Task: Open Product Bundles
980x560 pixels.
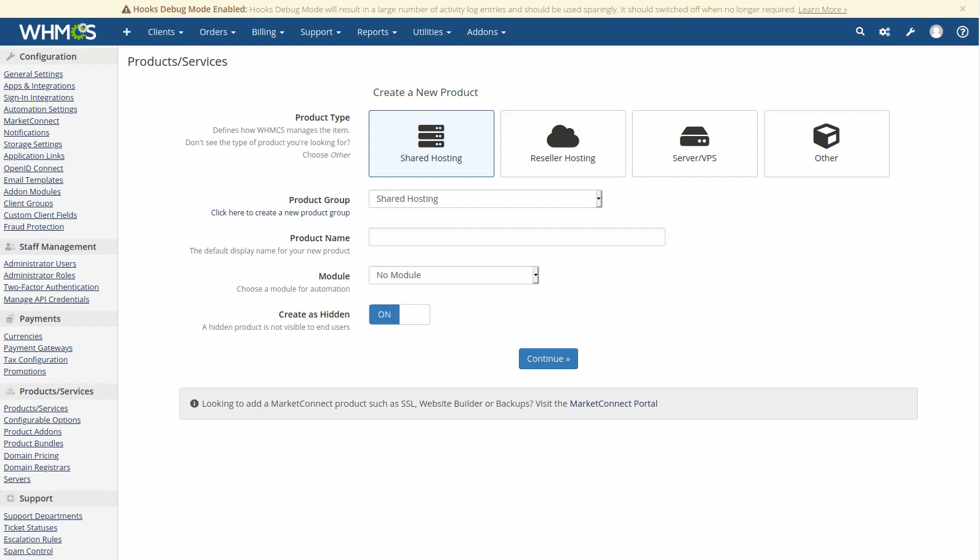Action: coord(34,443)
